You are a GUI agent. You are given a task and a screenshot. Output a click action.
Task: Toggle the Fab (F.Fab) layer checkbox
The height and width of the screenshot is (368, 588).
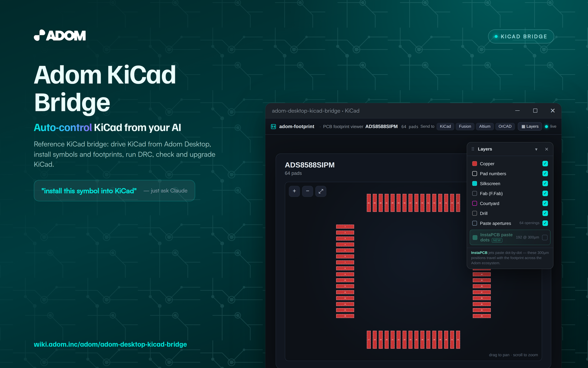(x=545, y=193)
